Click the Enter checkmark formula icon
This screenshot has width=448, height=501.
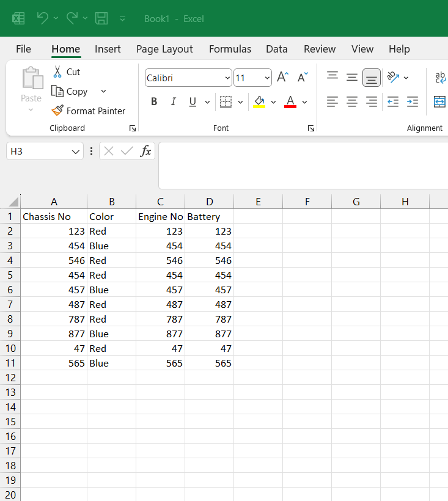coord(127,151)
